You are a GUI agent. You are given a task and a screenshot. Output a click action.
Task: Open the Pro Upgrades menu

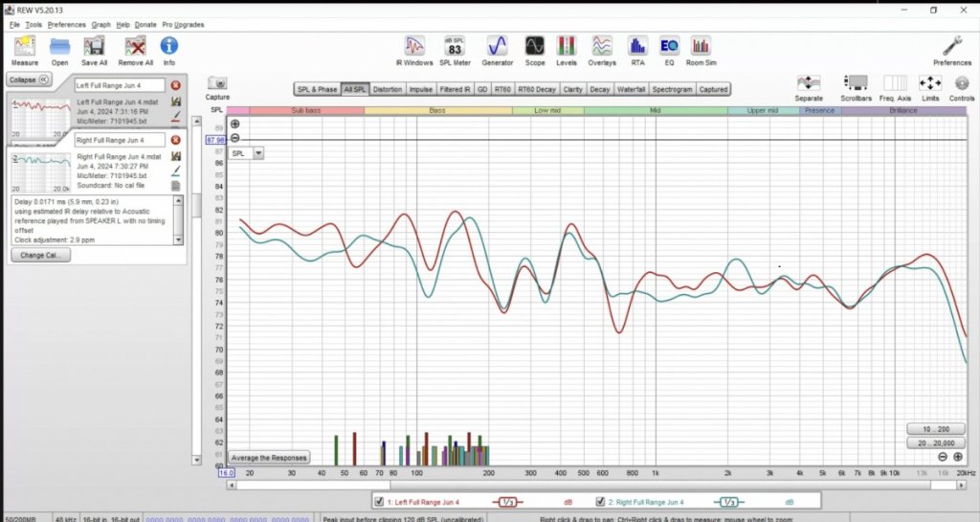point(183,24)
